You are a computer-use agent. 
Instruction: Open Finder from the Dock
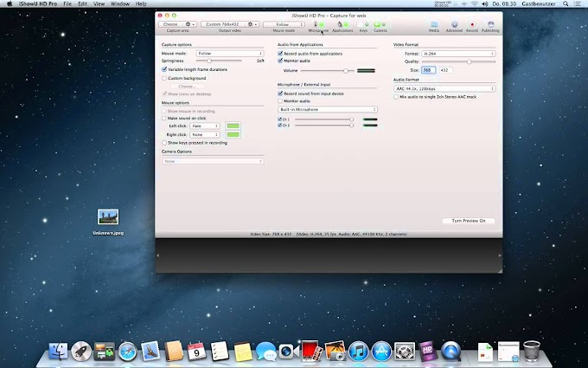click(59, 352)
